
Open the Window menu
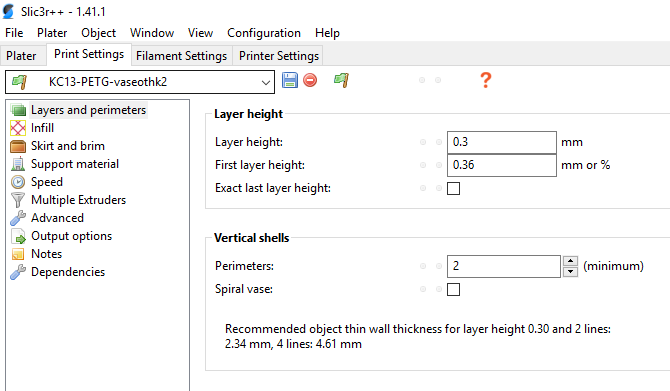point(152,33)
